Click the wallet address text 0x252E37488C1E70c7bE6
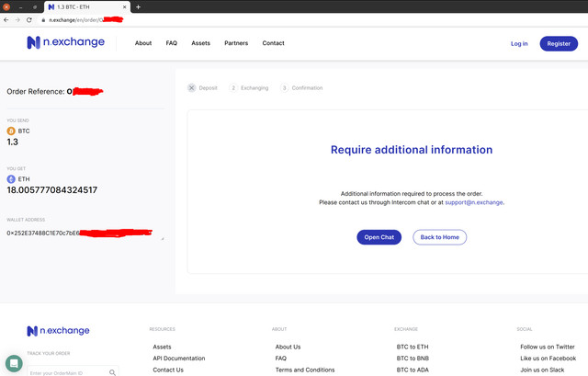The height and width of the screenshot is (376, 588). coord(43,233)
